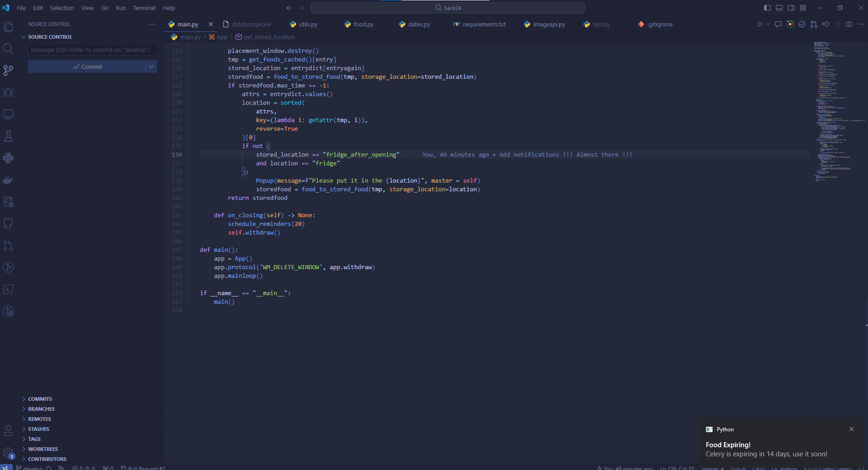This screenshot has width=868, height=470.
Task: Toggle the Primary Side Bar layout button
Action: pyautogui.click(x=767, y=8)
